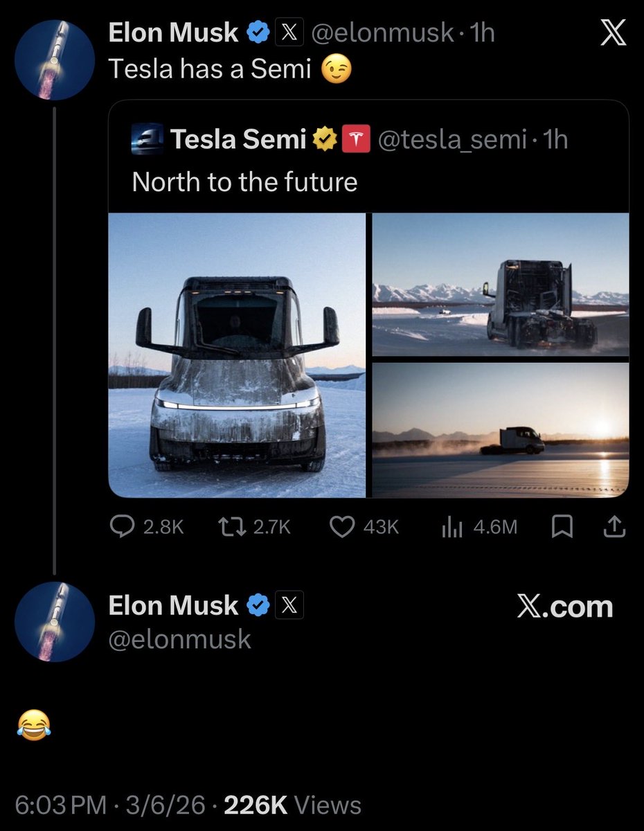Open the @tesla_semi handle link

coord(456,140)
